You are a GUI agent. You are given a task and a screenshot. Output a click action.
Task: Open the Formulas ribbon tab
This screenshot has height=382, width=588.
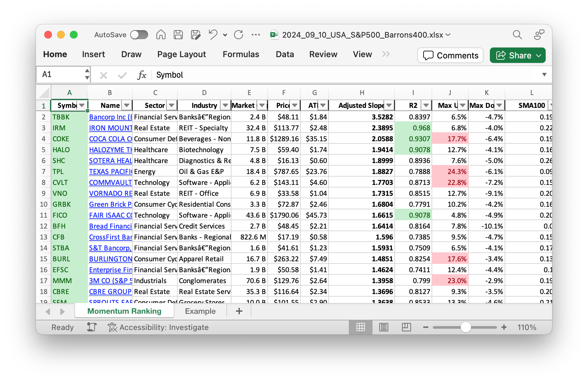241,54
